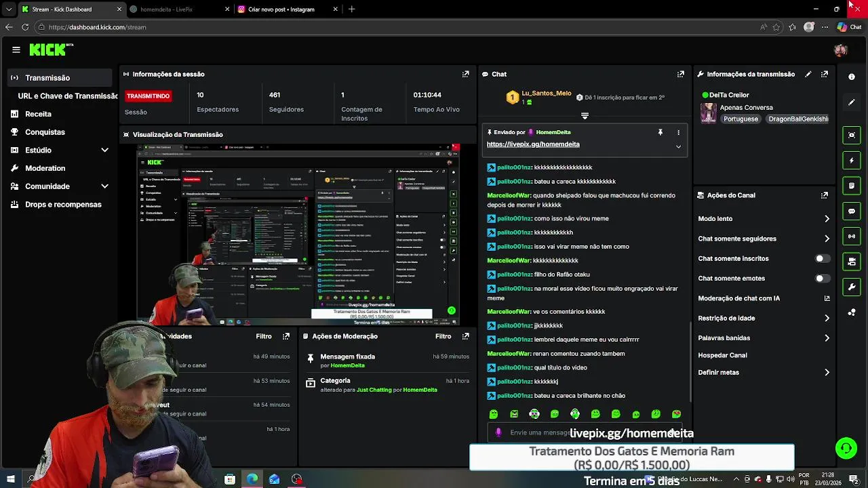Open URL e Chave de Transmissão
Image resolution: width=868 pixels, height=488 pixels.
point(68,96)
